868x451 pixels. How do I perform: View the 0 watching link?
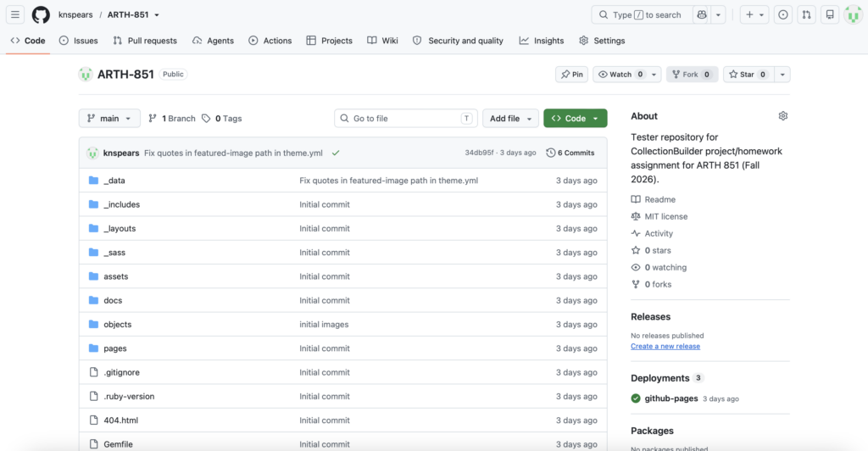point(659,267)
